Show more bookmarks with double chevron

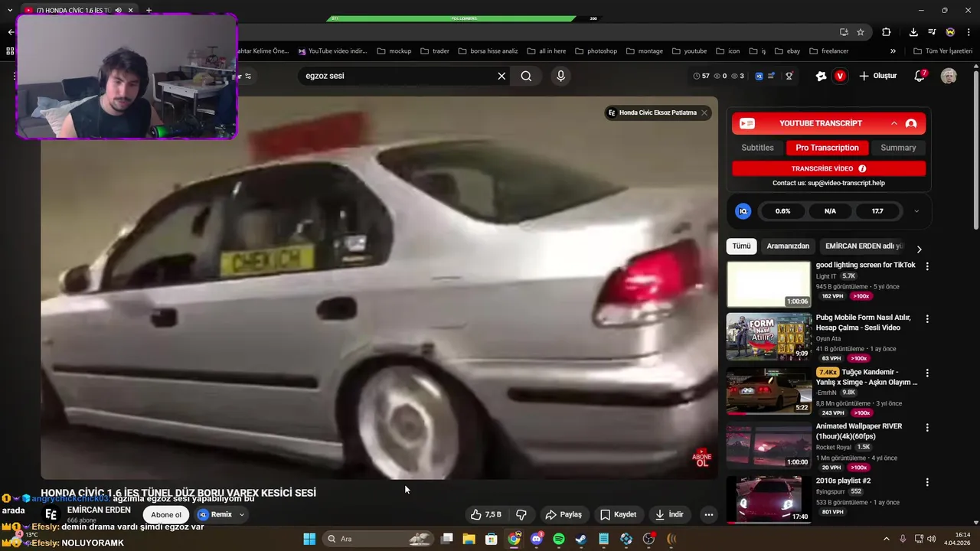(893, 51)
